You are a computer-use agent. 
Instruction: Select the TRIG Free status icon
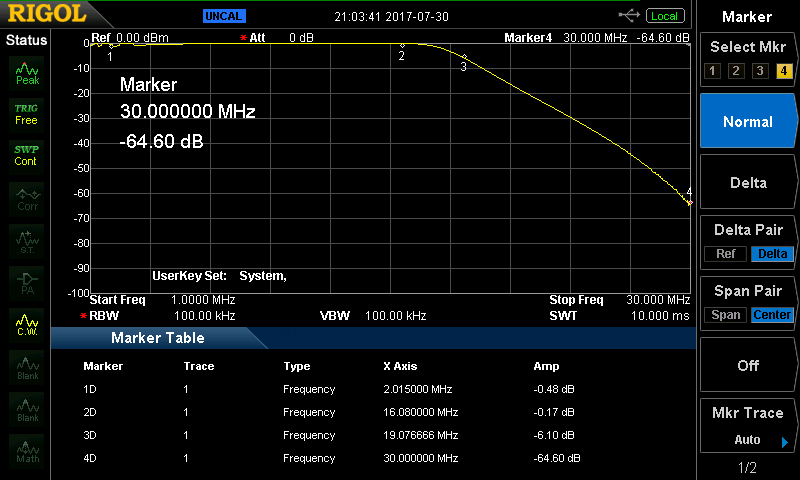pyautogui.click(x=26, y=114)
